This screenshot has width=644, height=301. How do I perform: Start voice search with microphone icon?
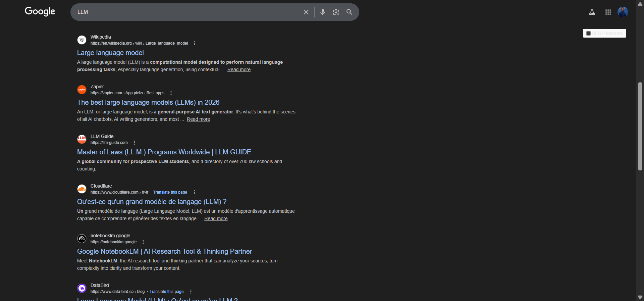pos(323,12)
